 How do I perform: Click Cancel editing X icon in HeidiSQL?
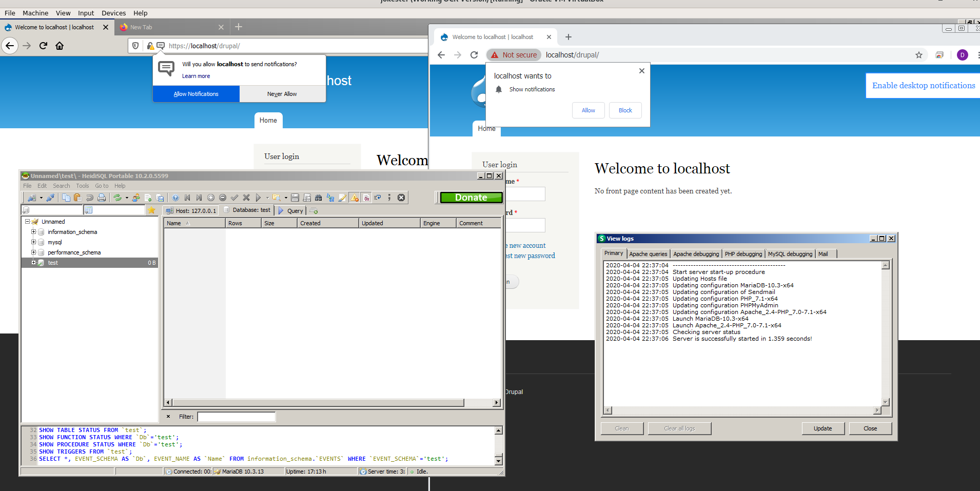tap(246, 198)
